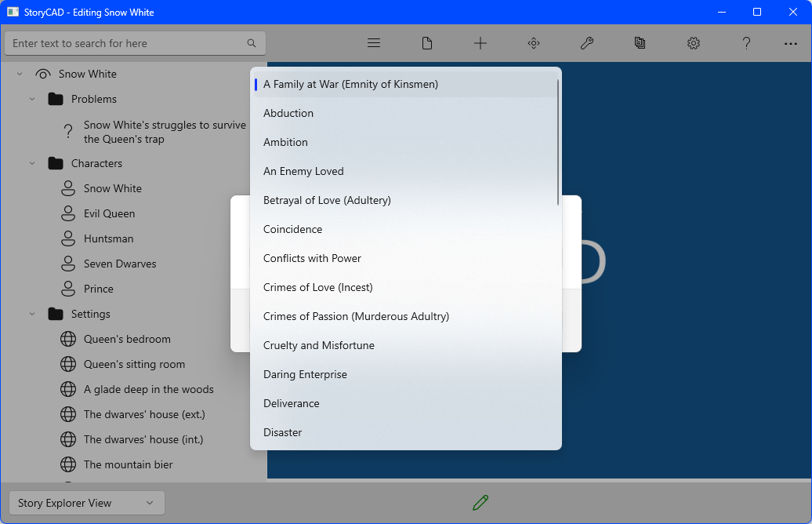Click the green pencil edit status icon
This screenshot has width=812, height=524.
tap(480, 503)
